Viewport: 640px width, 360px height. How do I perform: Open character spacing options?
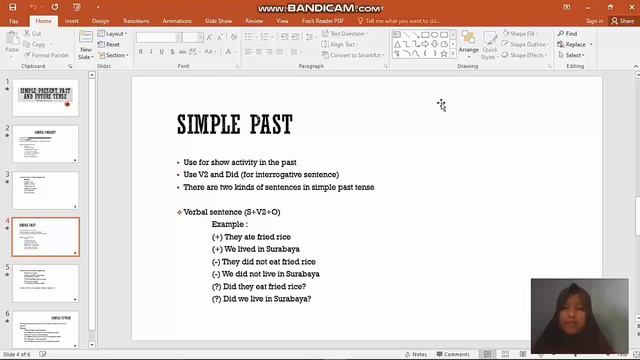pos(194,51)
